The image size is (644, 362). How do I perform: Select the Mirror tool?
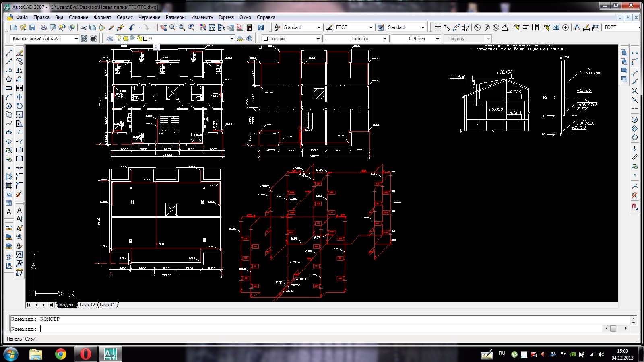click(x=19, y=70)
